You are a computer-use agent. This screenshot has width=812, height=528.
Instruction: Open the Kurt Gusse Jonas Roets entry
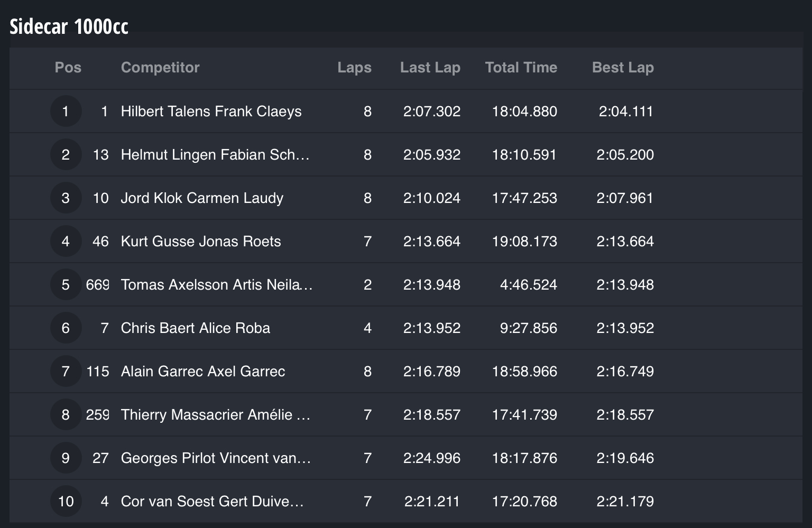coord(201,241)
